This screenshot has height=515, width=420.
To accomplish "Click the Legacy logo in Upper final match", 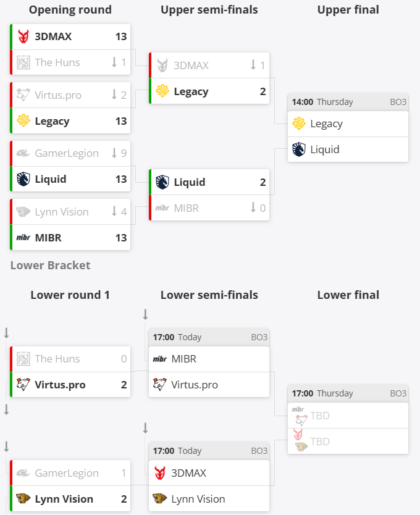I will [299, 124].
